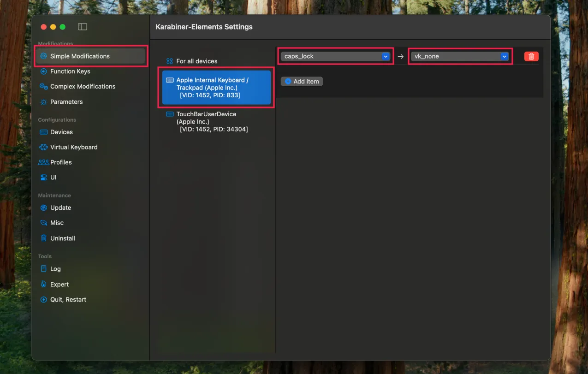The width and height of the screenshot is (588, 374).
Task: Toggle the sidebar panel icon
Action: (x=83, y=27)
